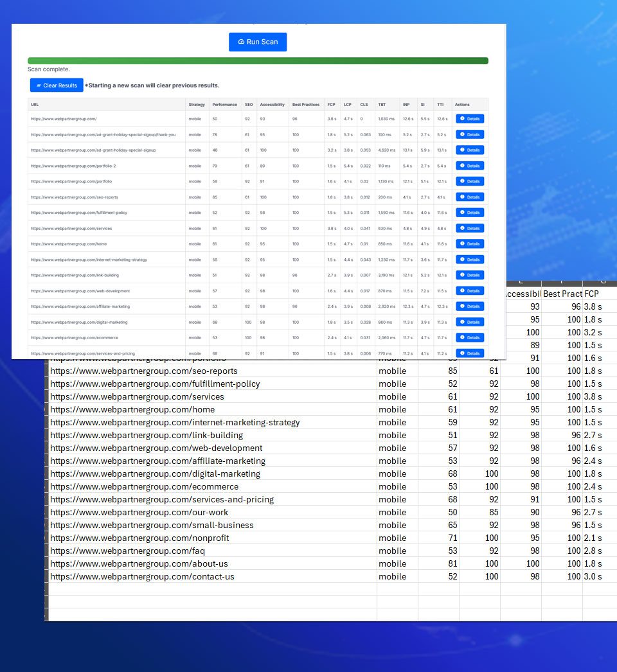Open Details for the /home scan row

[x=470, y=244]
